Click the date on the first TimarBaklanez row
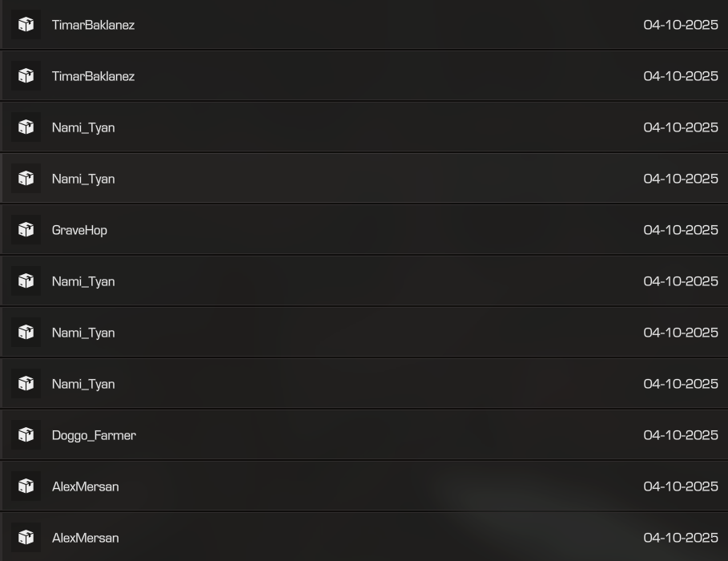The width and height of the screenshot is (728, 561). [x=681, y=25]
